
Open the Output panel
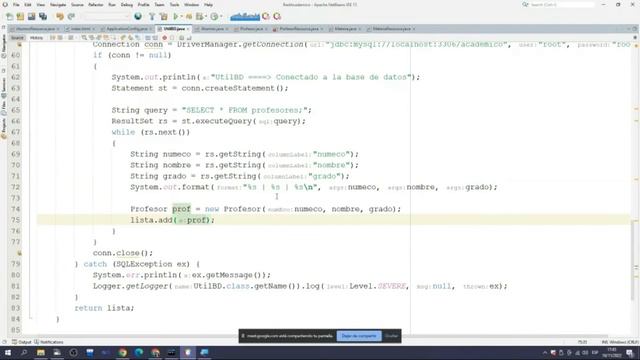click(x=22, y=342)
